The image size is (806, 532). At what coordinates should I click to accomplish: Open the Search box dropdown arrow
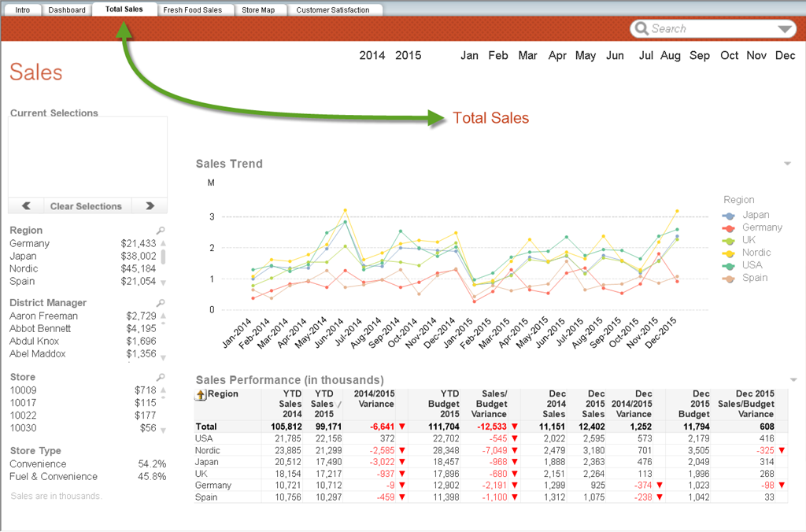785,29
